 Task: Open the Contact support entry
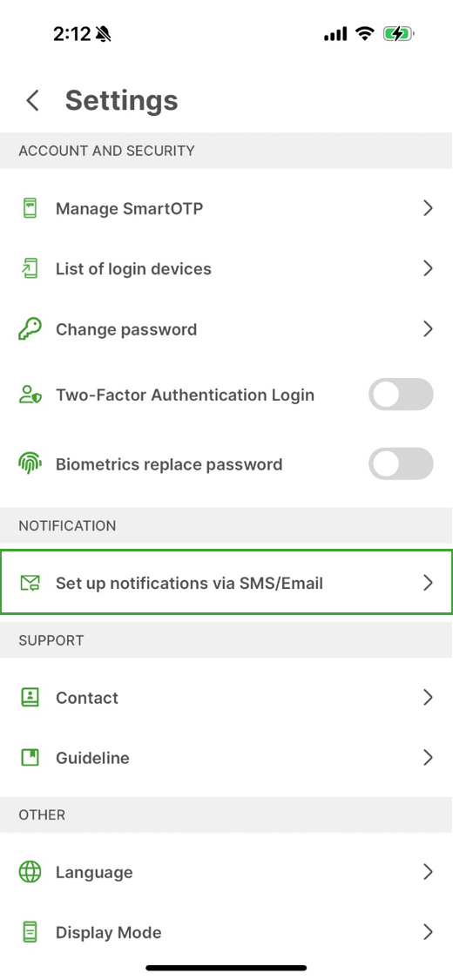point(226,698)
